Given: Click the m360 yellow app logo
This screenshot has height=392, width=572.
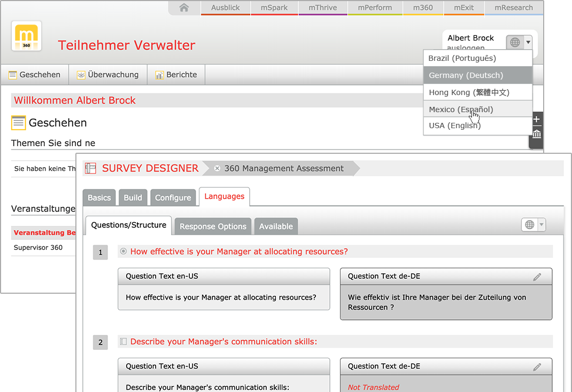Looking at the screenshot, I should 26,36.
